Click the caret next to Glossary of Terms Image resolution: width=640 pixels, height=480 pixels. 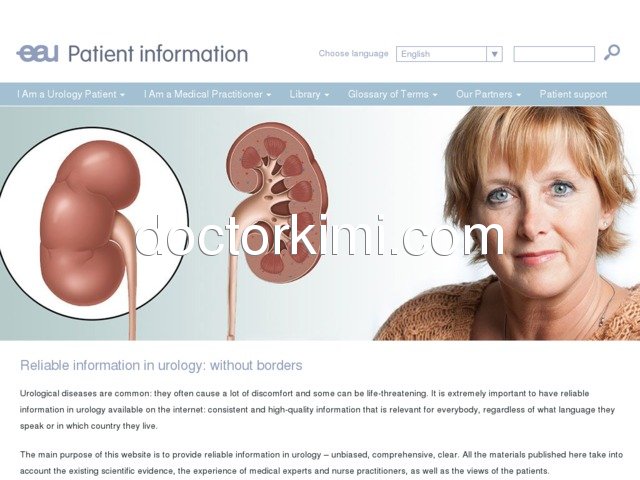[x=435, y=95]
